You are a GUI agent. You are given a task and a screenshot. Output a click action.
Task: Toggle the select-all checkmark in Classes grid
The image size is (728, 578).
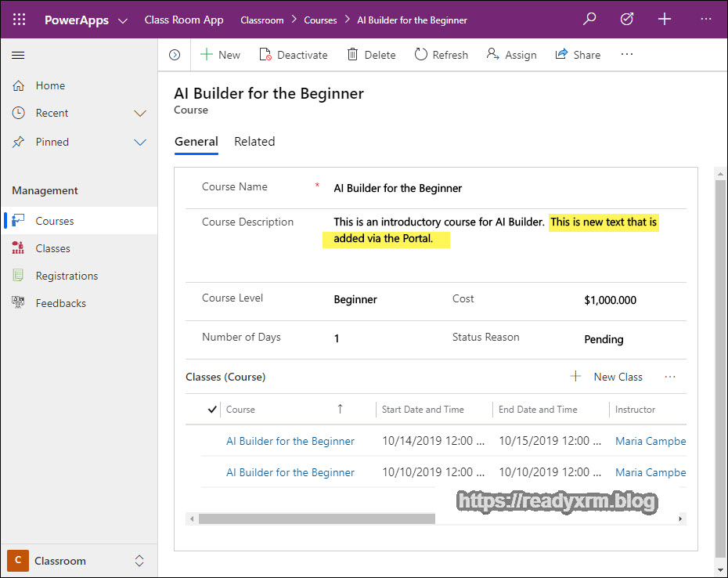click(x=212, y=409)
